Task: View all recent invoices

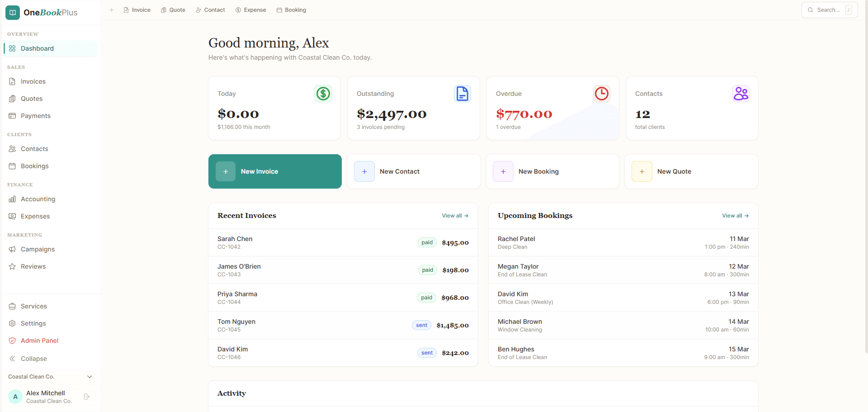Action: click(455, 216)
